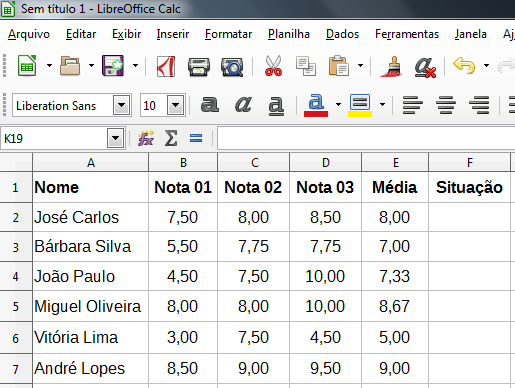Image resolution: width=515 pixels, height=388 pixels.
Task: Apply red font color
Action: (316, 105)
